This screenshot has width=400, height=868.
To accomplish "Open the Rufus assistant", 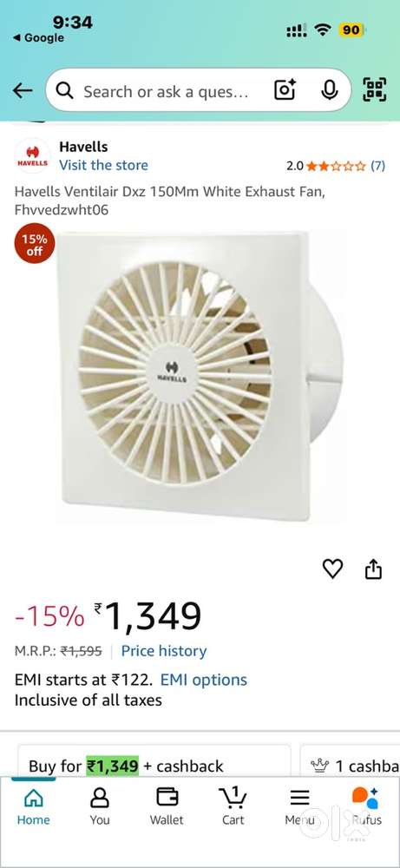I will pyautogui.click(x=365, y=806).
